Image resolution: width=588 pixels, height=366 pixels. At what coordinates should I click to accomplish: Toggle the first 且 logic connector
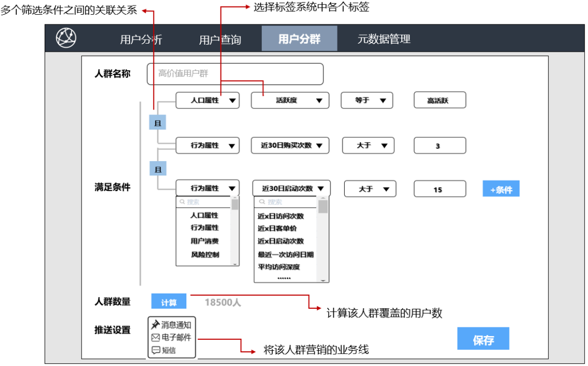click(x=157, y=123)
